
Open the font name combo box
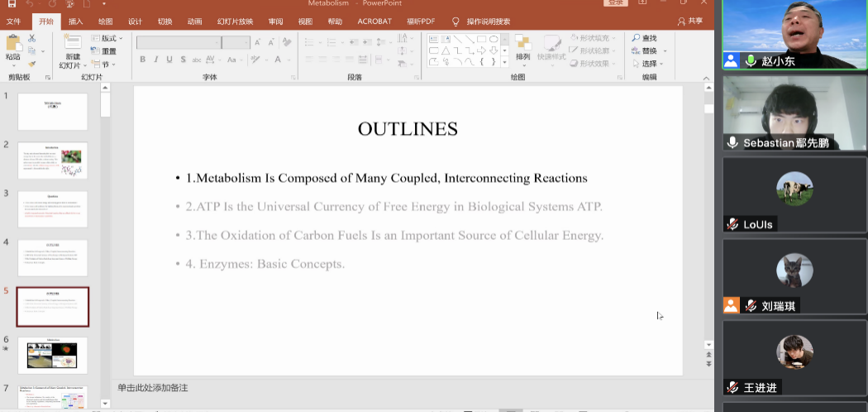179,43
